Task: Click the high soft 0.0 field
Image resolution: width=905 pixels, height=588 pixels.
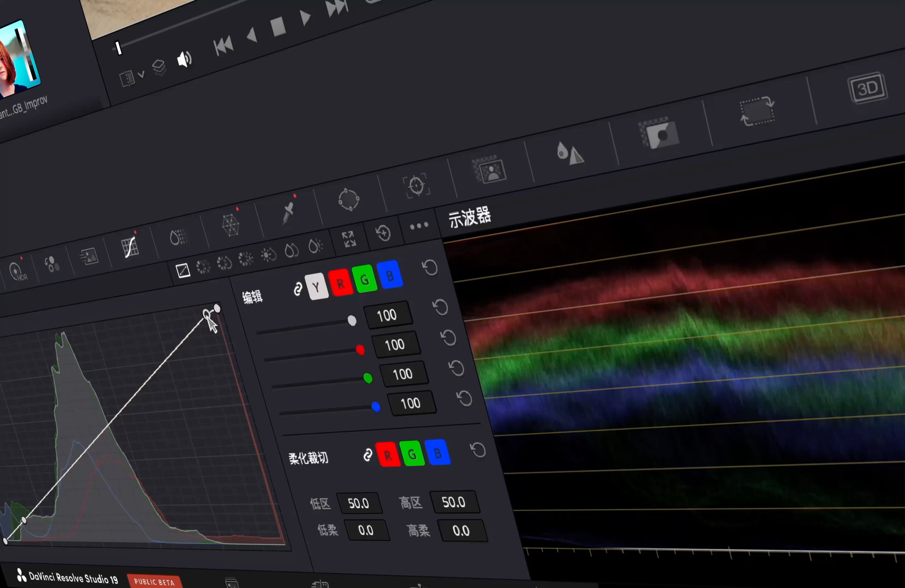Action: click(461, 530)
